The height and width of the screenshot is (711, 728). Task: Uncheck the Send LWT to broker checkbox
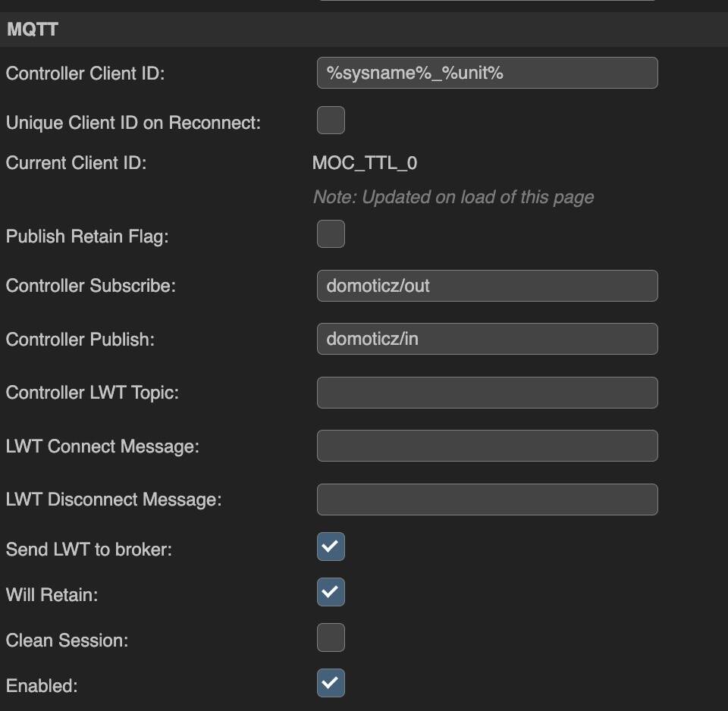[331, 547]
